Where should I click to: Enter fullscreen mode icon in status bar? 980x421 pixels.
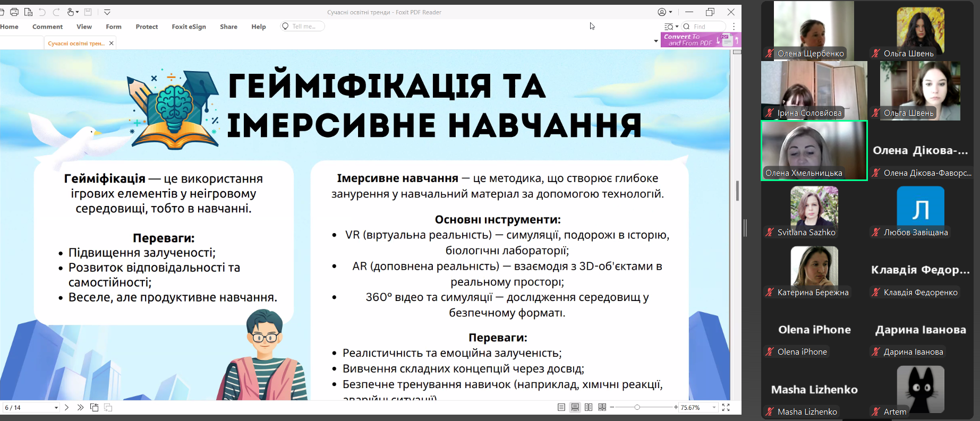(726, 407)
